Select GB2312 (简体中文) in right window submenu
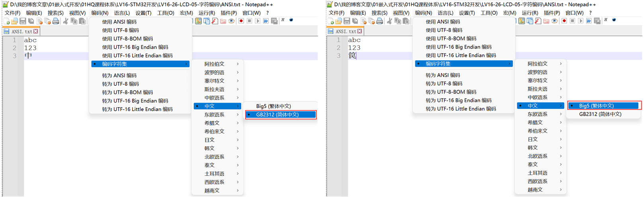The height and width of the screenshot is (197, 644). coord(600,114)
